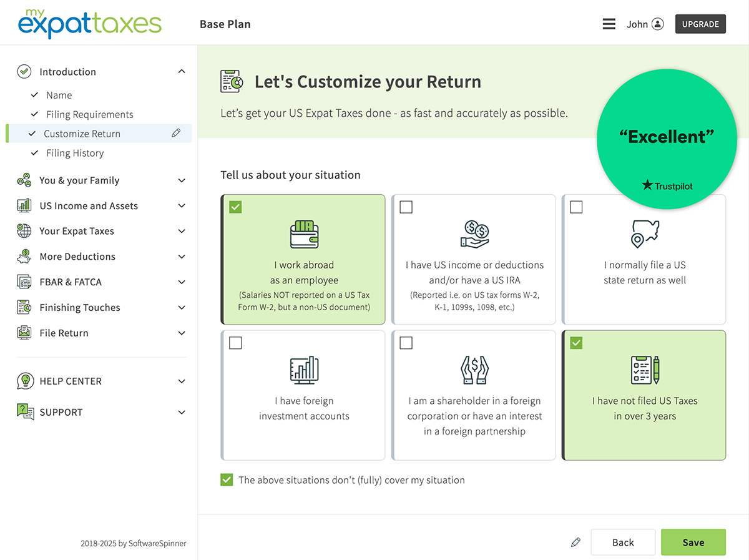749x560 pixels.
Task: Open the John user profile icon
Action: coord(657,24)
